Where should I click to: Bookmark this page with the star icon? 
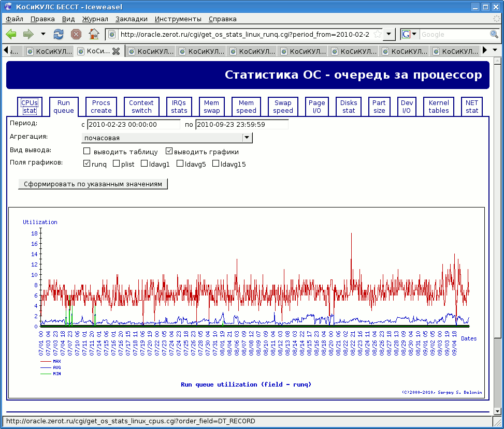(378, 34)
